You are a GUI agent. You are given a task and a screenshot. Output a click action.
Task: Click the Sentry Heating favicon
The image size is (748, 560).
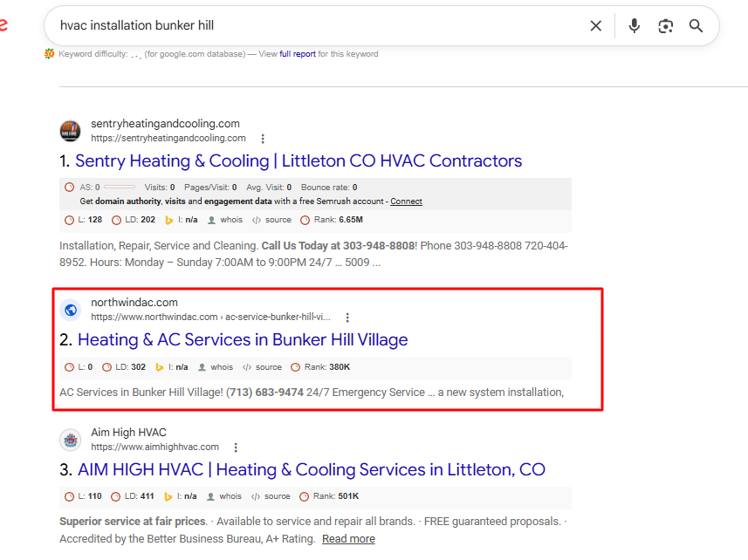[70, 131]
